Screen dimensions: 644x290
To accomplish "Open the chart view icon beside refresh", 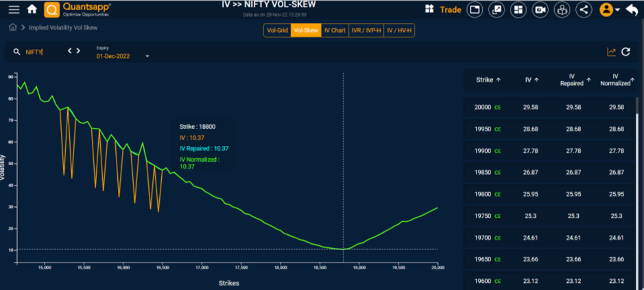I will point(611,52).
